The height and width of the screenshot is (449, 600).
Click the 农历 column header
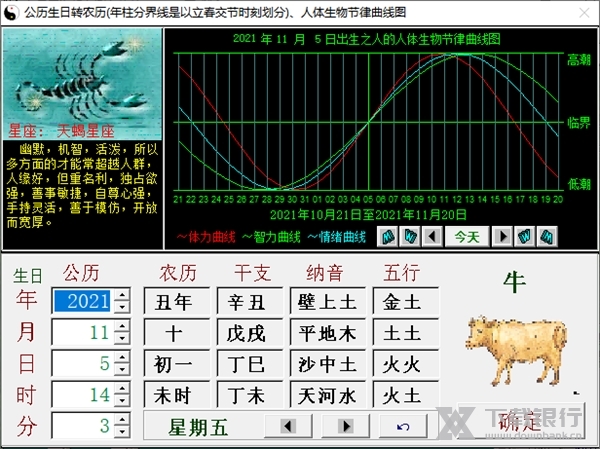[x=178, y=273]
